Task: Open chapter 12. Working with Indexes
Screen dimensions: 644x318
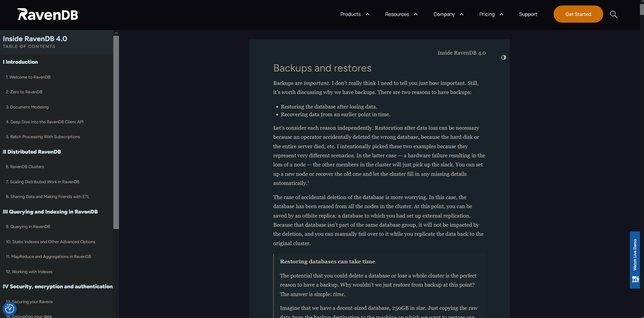Action: pos(29,272)
